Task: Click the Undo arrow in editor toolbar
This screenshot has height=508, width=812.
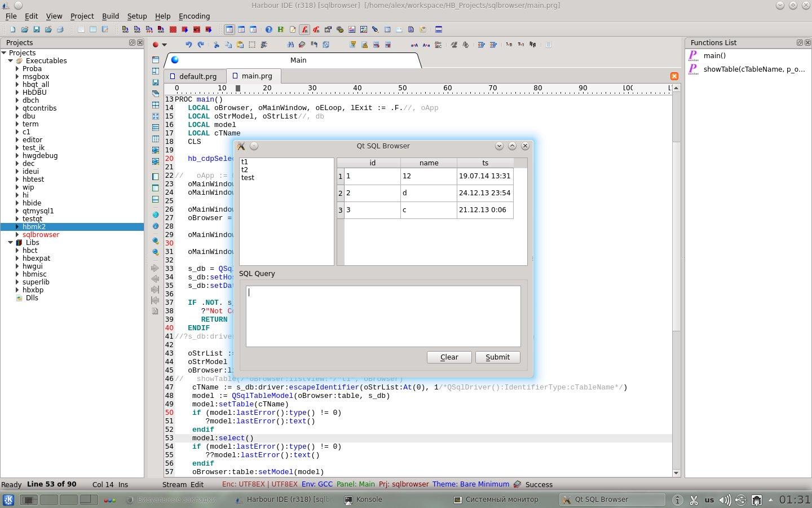Action: click(x=188, y=45)
